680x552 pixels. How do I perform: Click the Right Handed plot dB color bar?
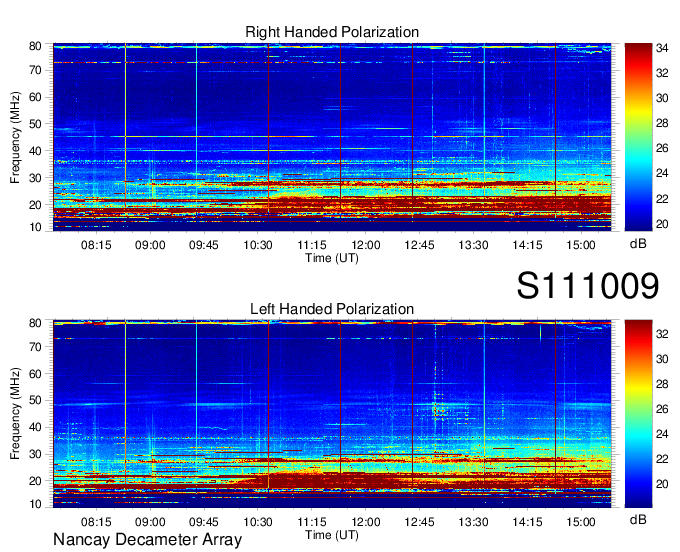(x=638, y=137)
